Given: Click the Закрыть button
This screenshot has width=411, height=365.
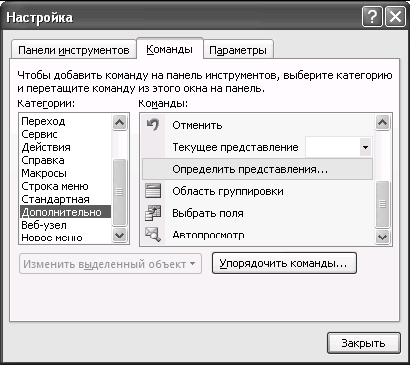Looking at the screenshot, I should click(x=363, y=343).
